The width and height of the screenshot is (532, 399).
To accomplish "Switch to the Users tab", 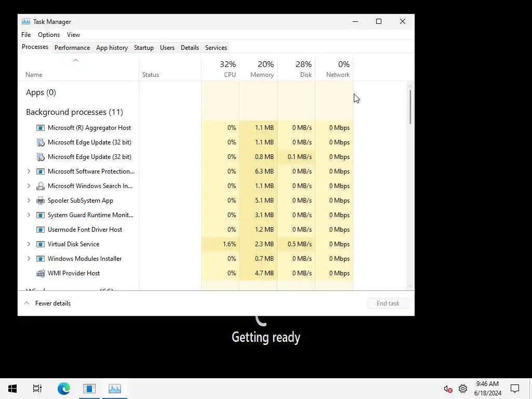I will (x=167, y=48).
